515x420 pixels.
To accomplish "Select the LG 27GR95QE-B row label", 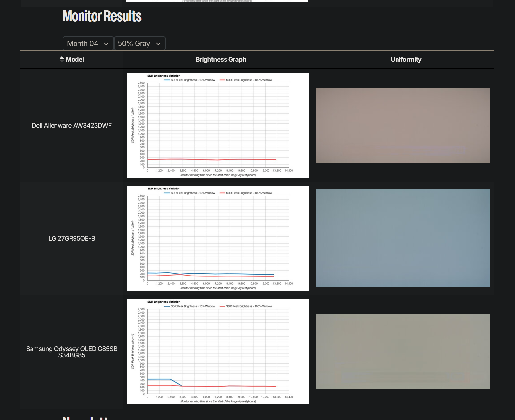I will 72,238.
